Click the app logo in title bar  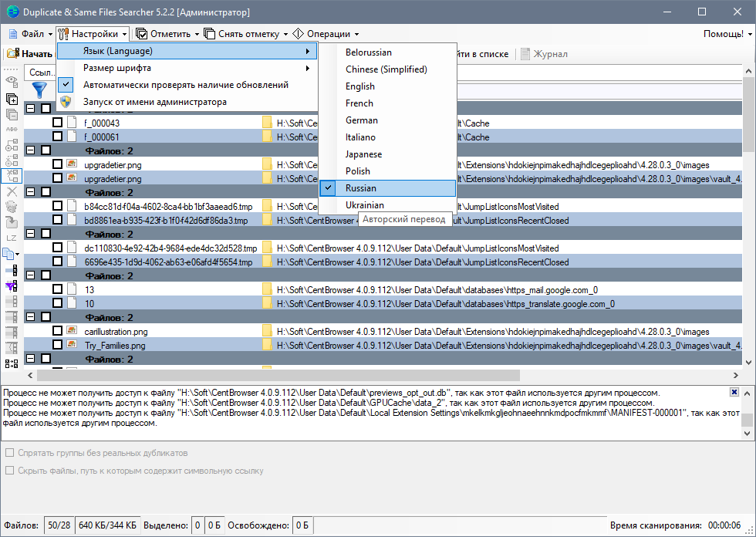(13, 12)
